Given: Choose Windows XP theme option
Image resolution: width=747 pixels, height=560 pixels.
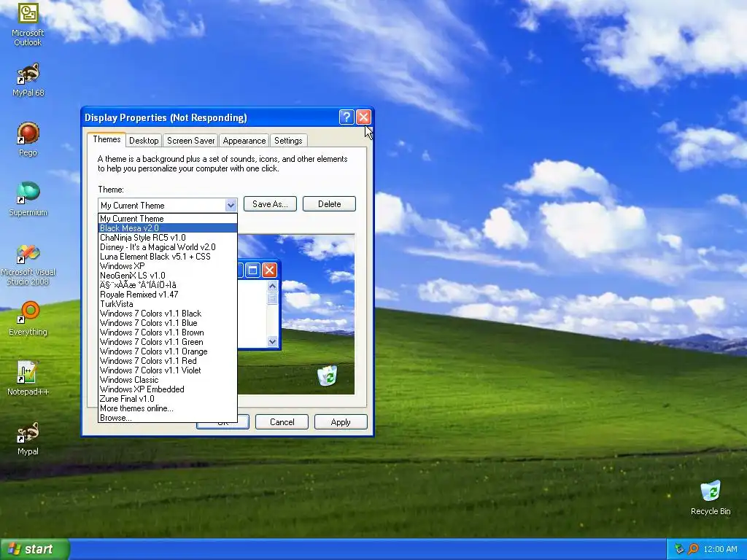Looking at the screenshot, I should [x=168, y=266].
